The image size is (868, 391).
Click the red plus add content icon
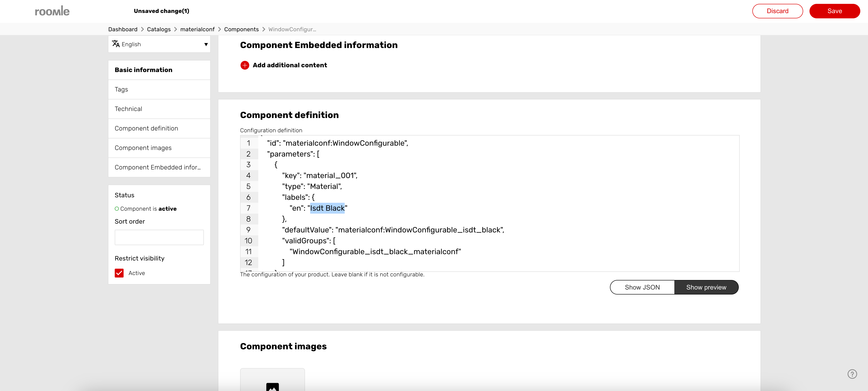click(245, 65)
